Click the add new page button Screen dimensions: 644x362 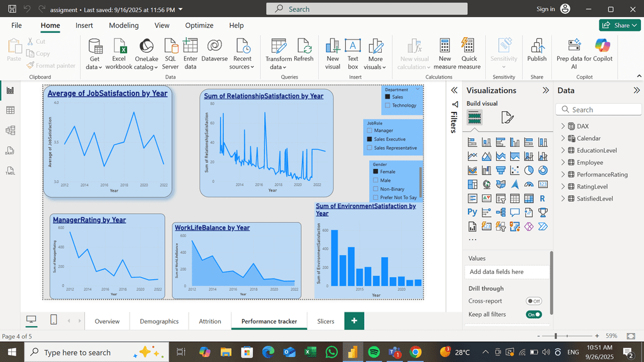tap(354, 321)
